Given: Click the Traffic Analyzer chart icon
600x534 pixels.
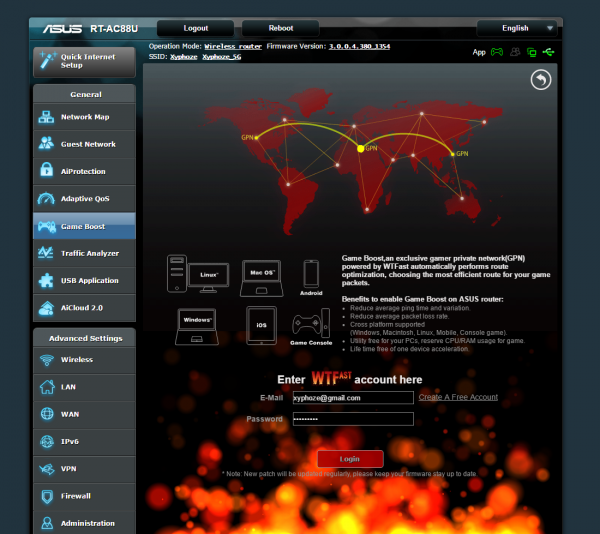Looking at the screenshot, I should (x=46, y=253).
